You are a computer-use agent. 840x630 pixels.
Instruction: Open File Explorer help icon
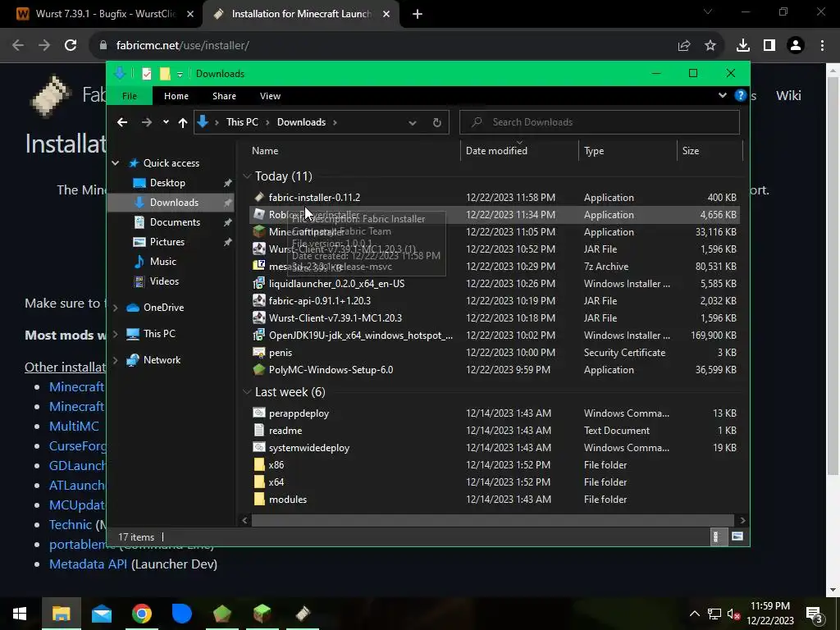[x=741, y=95]
